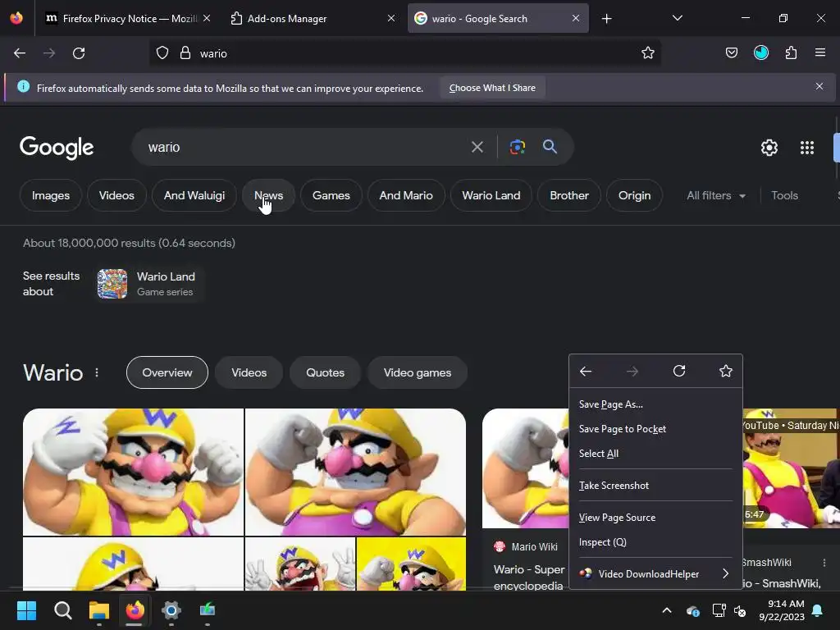Select the And Mario chip
The image size is (840, 630).
[406, 195]
